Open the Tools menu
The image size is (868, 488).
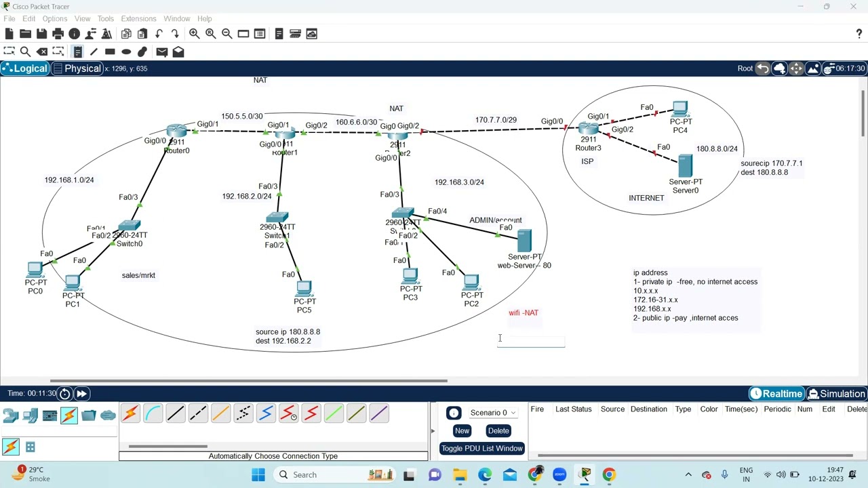[105, 18]
